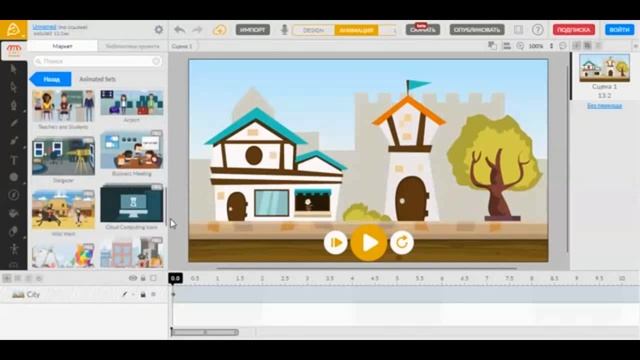Select the Сцена 1 scene thumbnail
Viewport: 640px width, 360px height.
(604, 68)
